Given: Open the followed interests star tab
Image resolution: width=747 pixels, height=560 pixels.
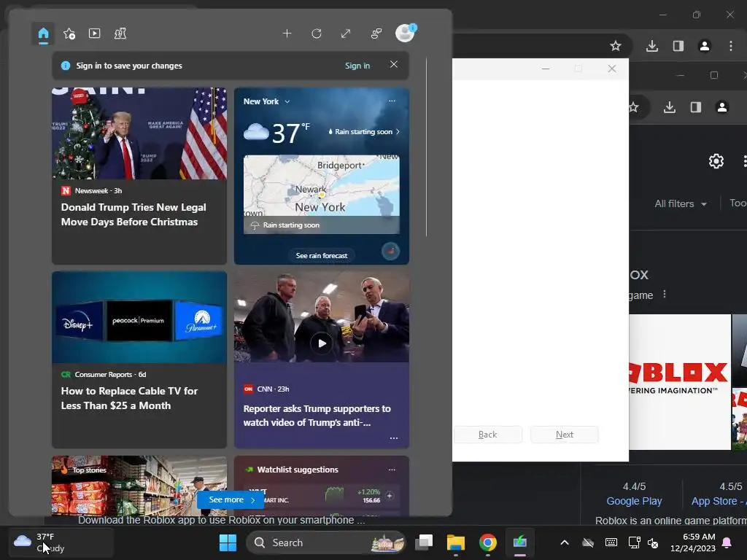Looking at the screenshot, I should pos(69,34).
